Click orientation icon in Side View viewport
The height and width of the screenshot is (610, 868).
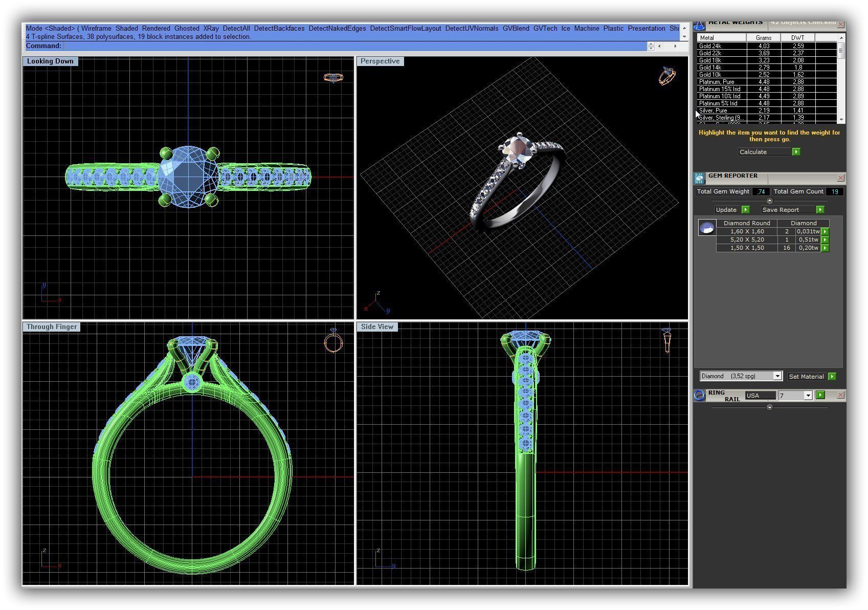[666, 341]
